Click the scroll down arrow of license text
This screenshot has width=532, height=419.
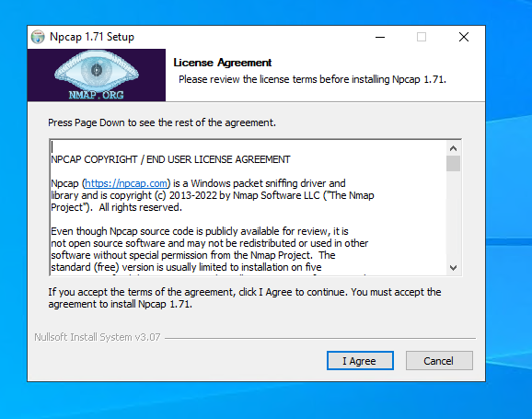[453, 268]
